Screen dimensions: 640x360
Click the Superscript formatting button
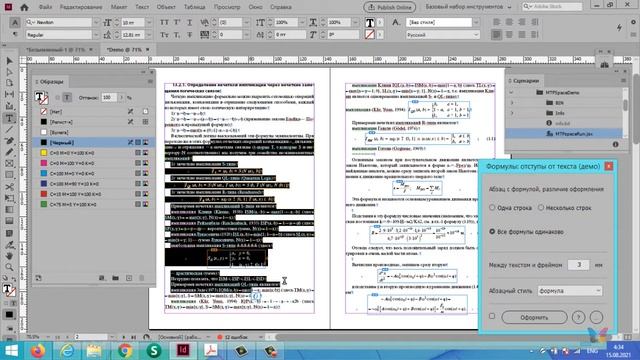[177, 22]
